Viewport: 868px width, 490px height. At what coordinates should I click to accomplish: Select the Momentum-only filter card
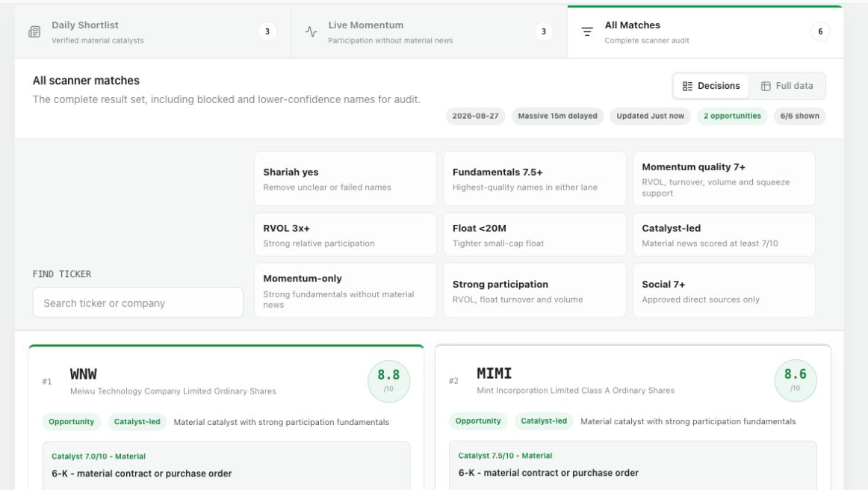point(345,291)
